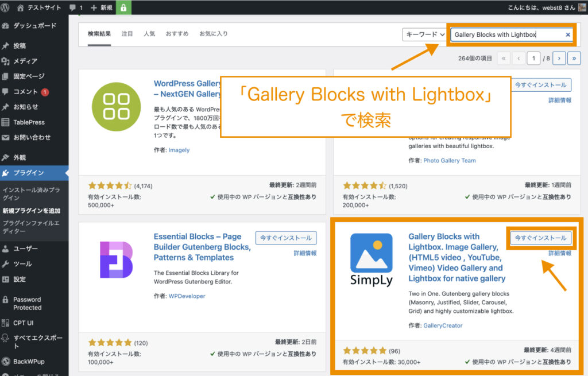Switch to the 人気 (Popular) tab
Screen dimensions: 588x376
149,33
